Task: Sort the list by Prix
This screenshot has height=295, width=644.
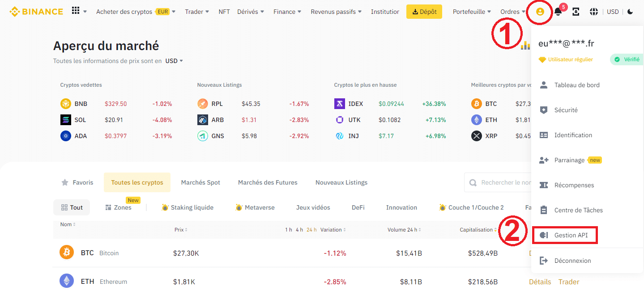Action: pyautogui.click(x=180, y=229)
